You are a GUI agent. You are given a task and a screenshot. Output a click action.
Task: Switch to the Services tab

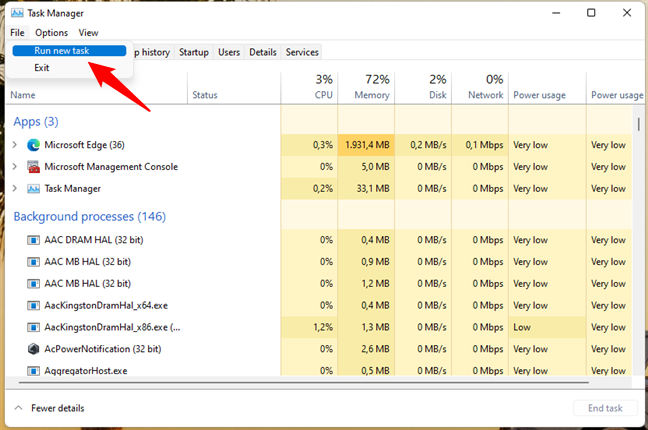click(302, 53)
